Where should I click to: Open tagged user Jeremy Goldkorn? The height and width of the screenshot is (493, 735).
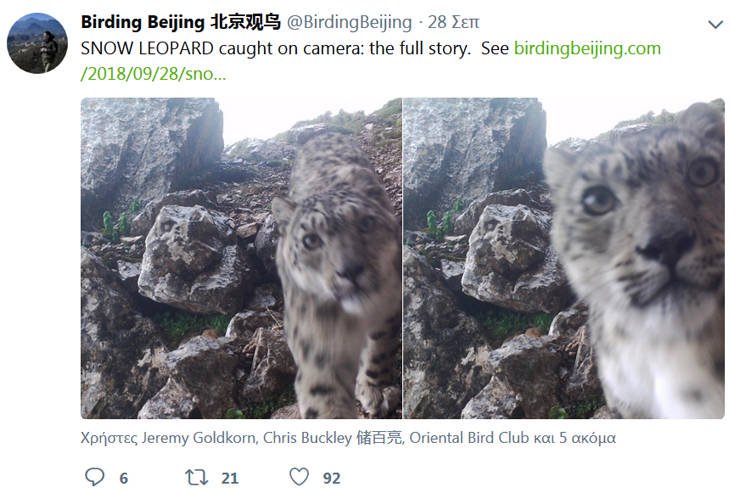point(199,438)
